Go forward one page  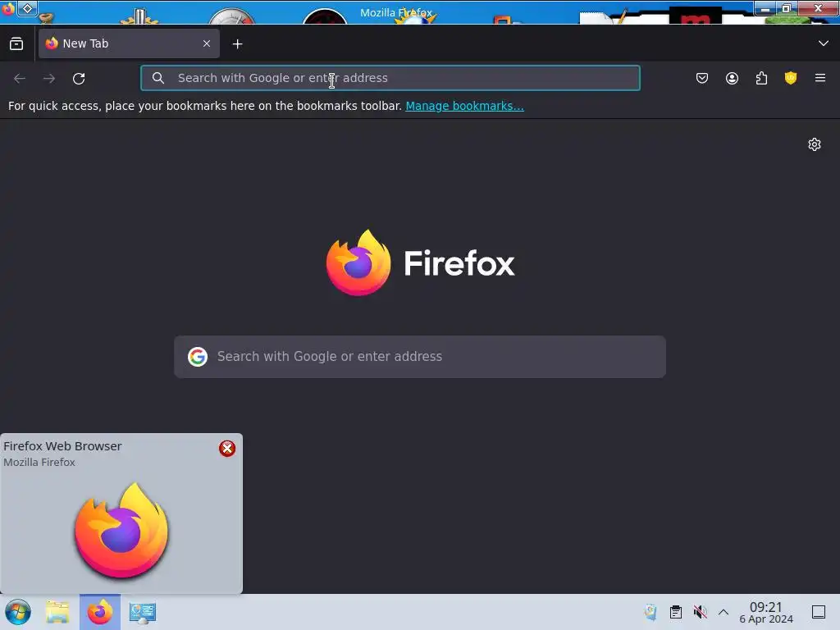(49, 79)
